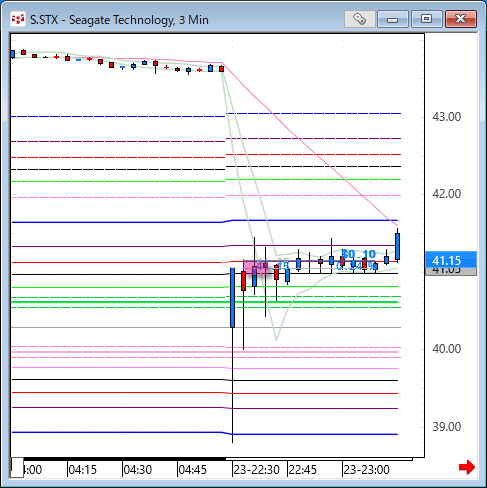
Task: Click the red CQG chart icon in title bar
Action: 18,19
